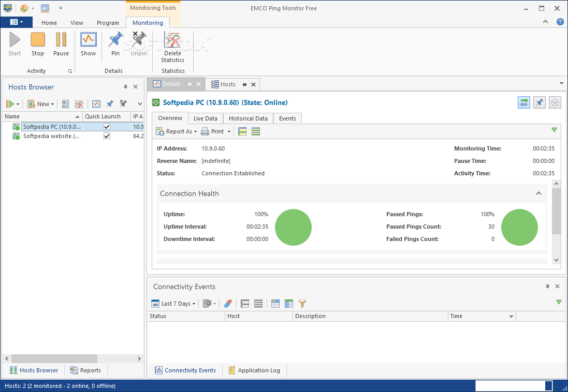Open the Activity group dialog launcher
The width and height of the screenshot is (568, 392).
coord(70,71)
